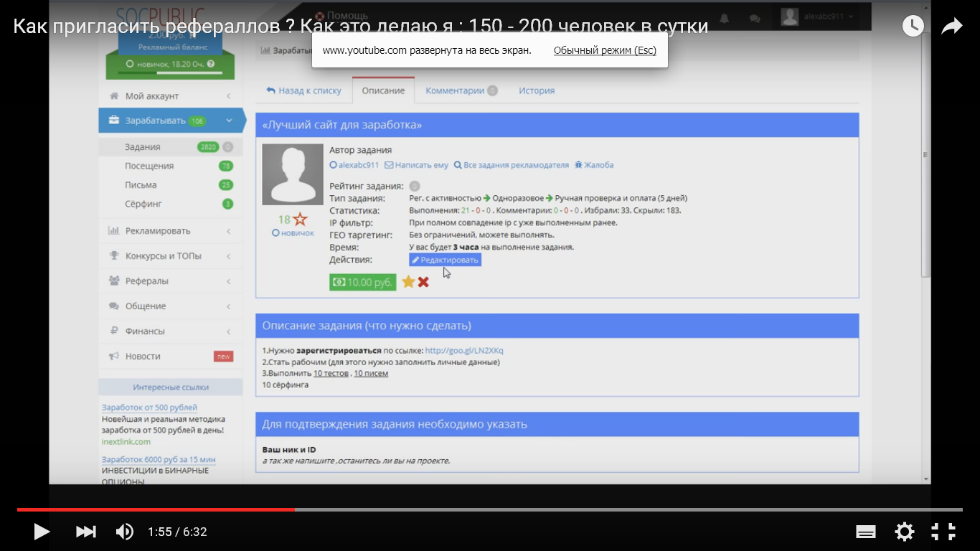The width and height of the screenshot is (980, 551).
Task: Click the home icon beside Мой аккаунт
Action: (x=114, y=95)
